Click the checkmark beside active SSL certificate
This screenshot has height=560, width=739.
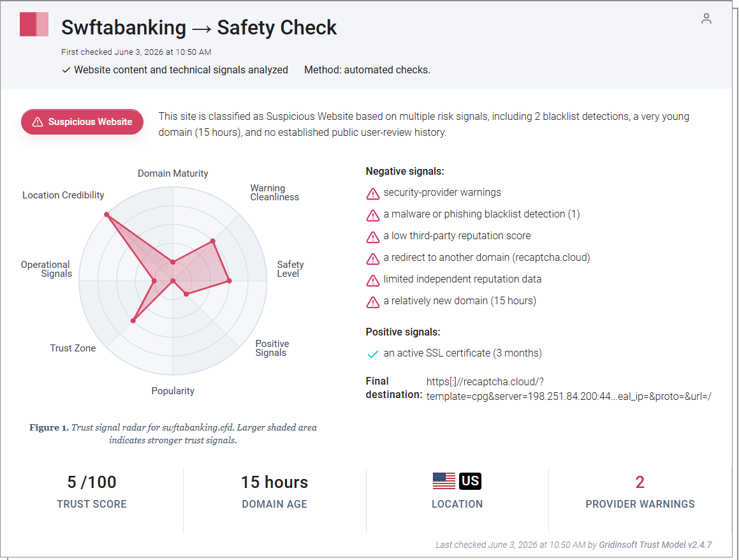pos(373,354)
